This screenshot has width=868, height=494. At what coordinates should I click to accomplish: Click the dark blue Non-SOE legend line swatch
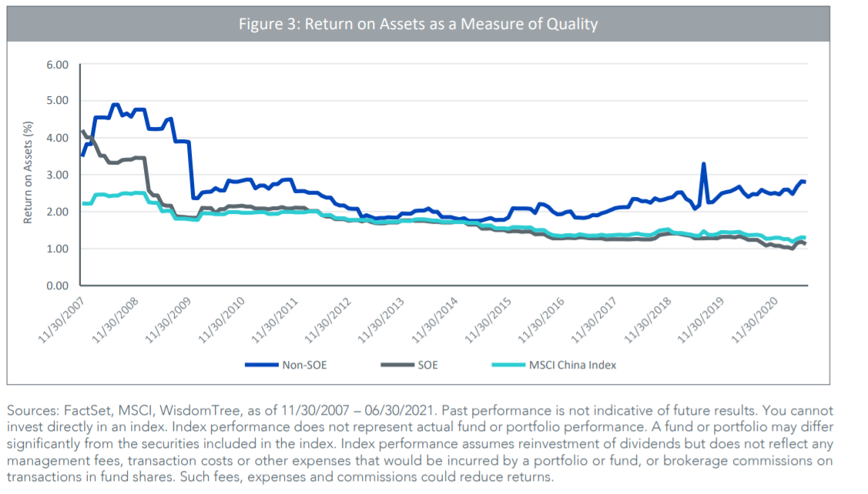click(261, 365)
